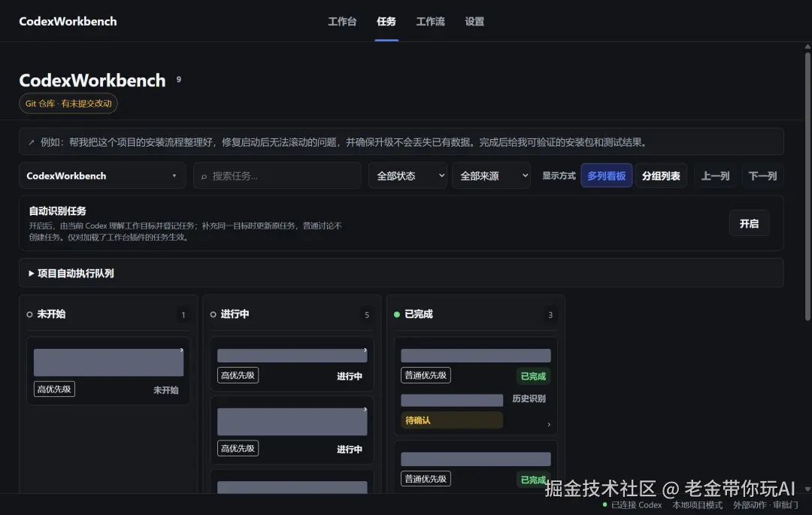Image resolution: width=812 pixels, height=515 pixels.
Task: Click the green 已完成 column status dot
Action: 397,314
